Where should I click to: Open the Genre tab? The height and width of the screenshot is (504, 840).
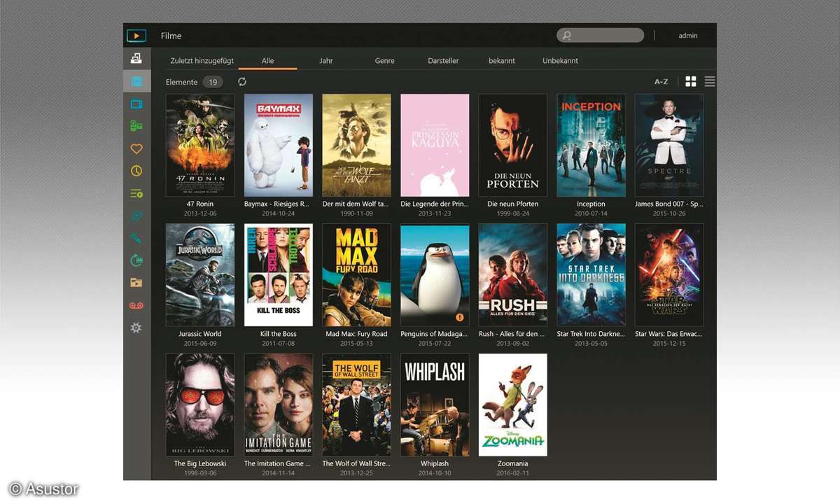click(x=384, y=61)
